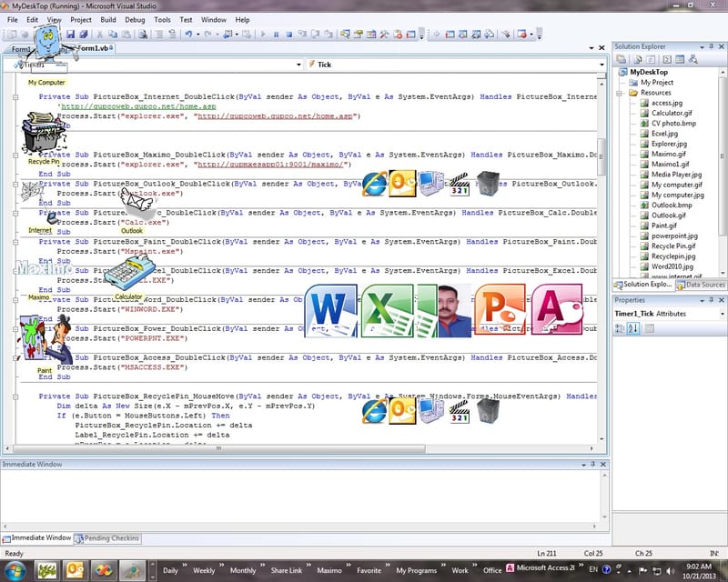Click the large Word icon on the running form
The image size is (728, 582).
pos(330,310)
